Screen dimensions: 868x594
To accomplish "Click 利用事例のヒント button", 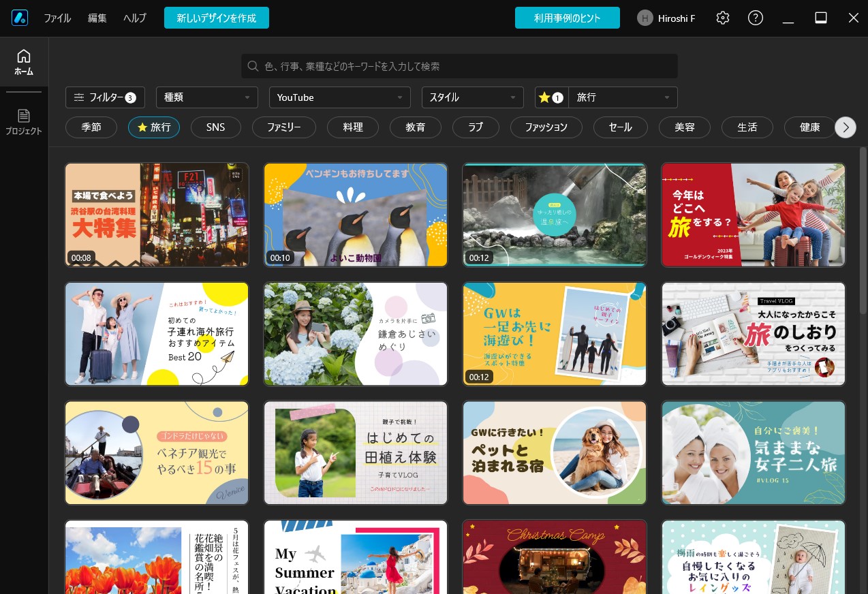I will coord(567,18).
